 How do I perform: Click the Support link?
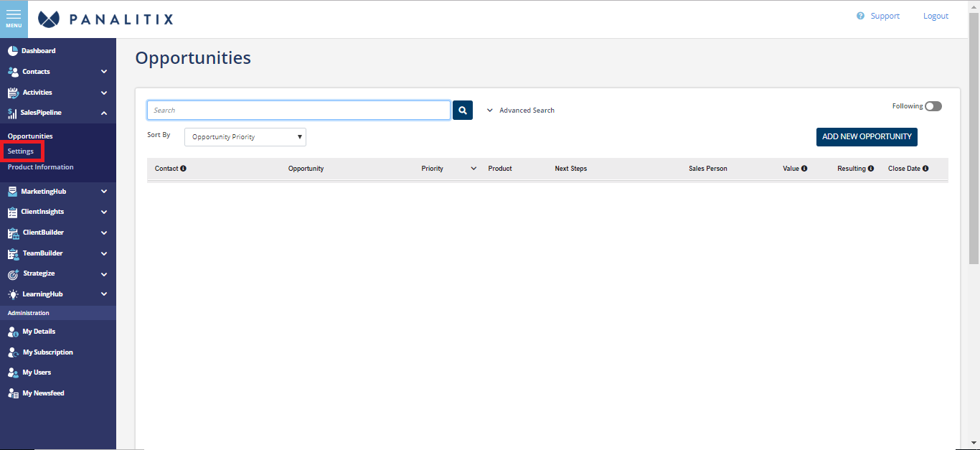click(x=885, y=16)
